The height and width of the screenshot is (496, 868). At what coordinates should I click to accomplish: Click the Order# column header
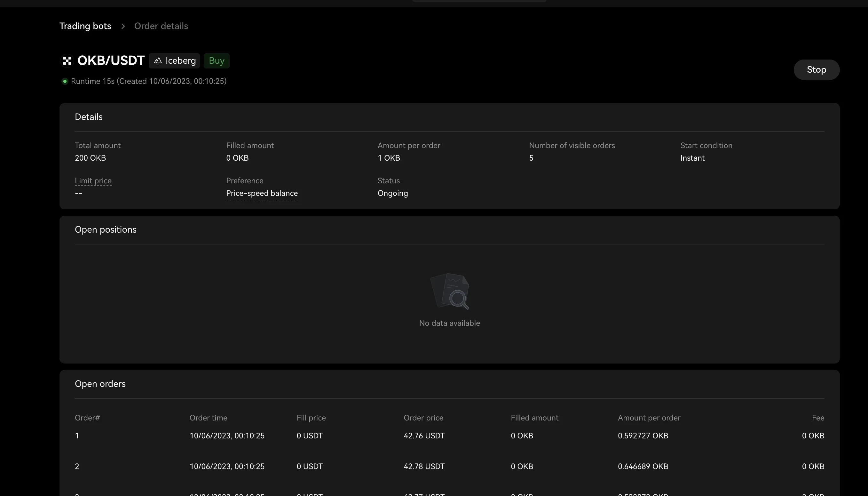pos(87,418)
